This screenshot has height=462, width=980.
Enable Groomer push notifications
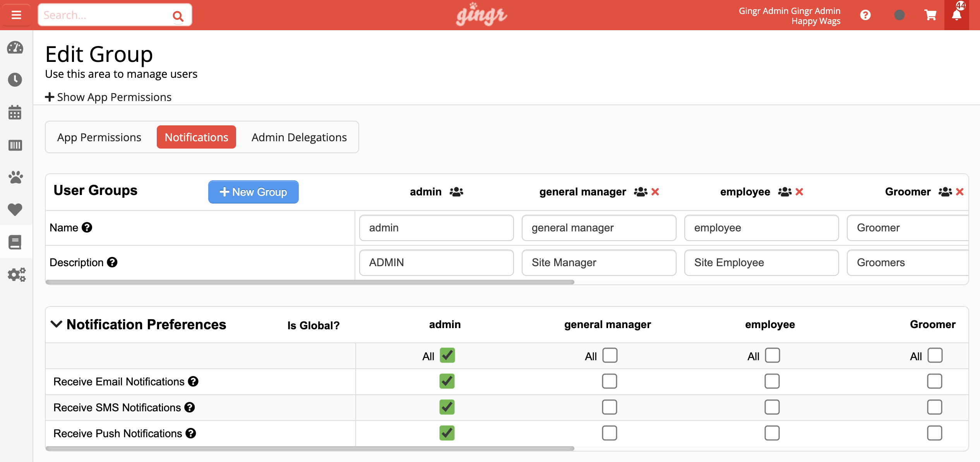(x=935, y=433)
